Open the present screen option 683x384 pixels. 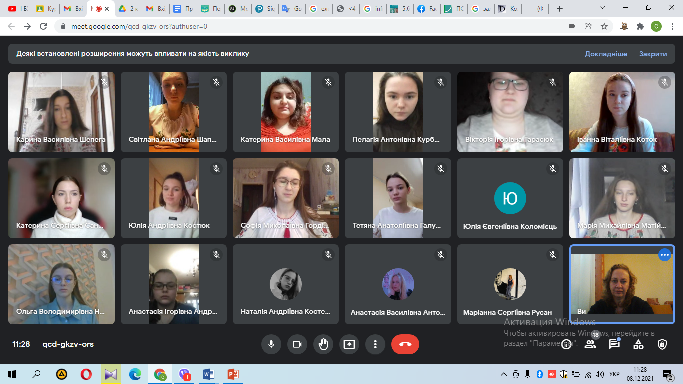tap(349, 344)
